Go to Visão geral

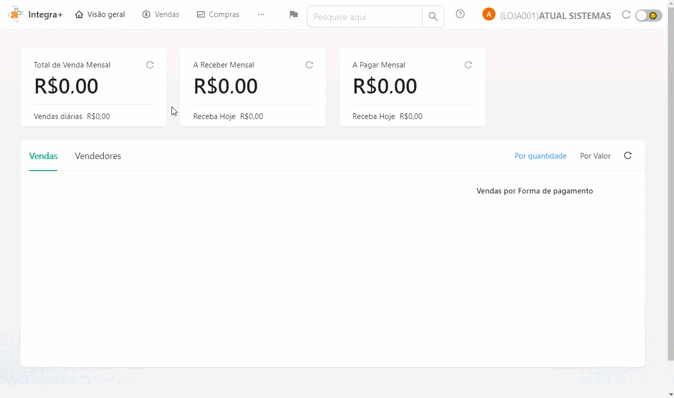click(100, 14)
